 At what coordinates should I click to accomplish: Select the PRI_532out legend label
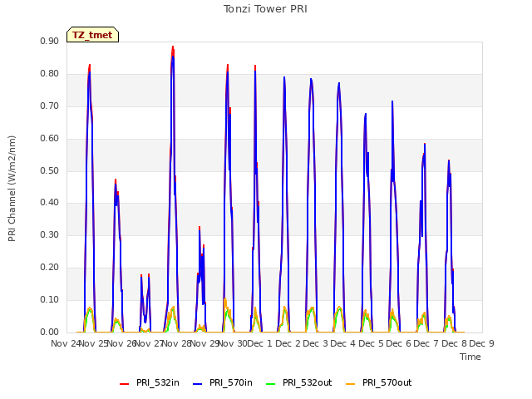307,382
